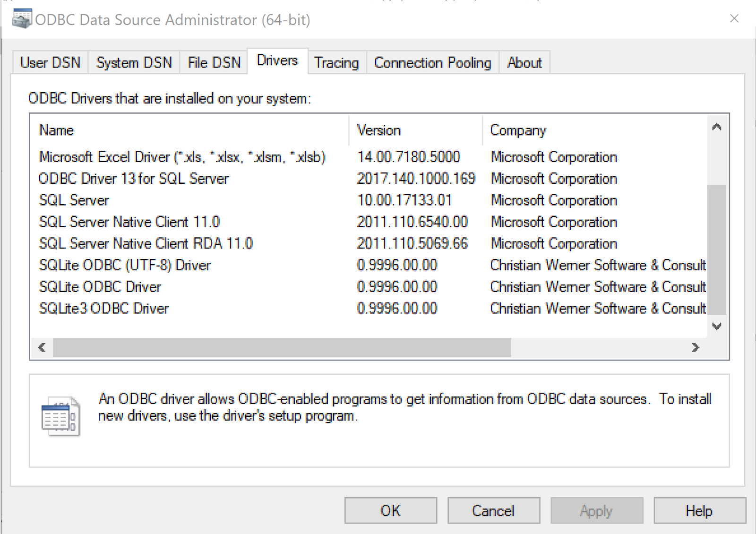
Task: Select ODBC Driver 13 for SQL Server
Action: point(369,179)
